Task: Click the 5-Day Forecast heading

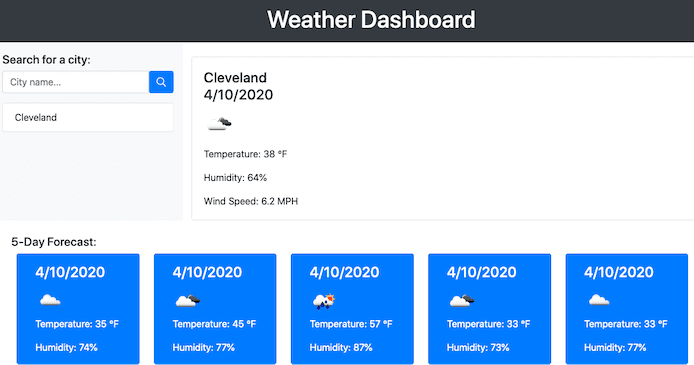Action: (54, 242)
